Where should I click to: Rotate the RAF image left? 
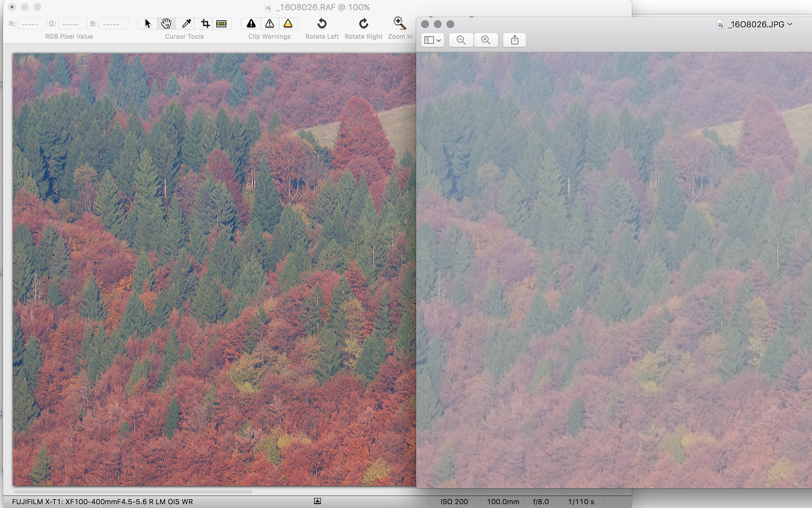322,23
